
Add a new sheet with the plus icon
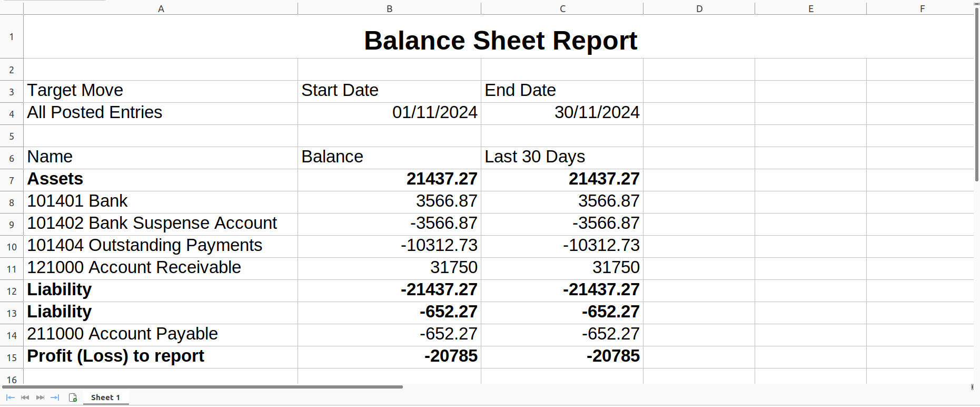pos(73,398)
